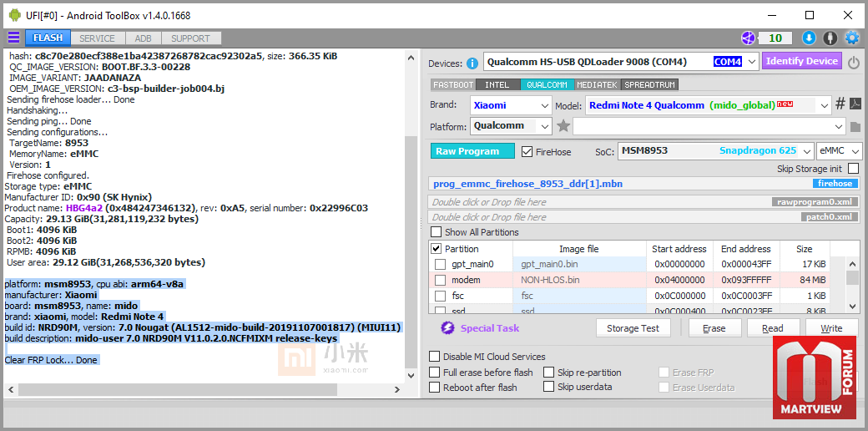Open the SoC dropdown showing MSM8953

coord(716,150)
